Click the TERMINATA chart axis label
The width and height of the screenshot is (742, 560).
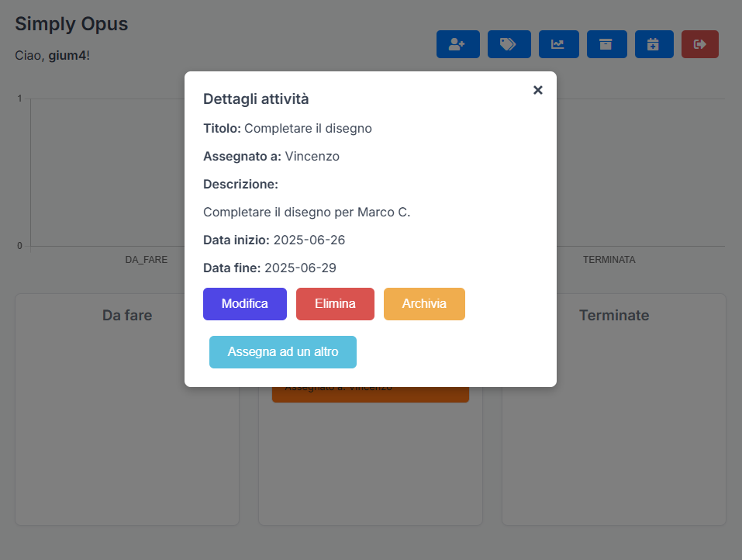click(609, 259)
